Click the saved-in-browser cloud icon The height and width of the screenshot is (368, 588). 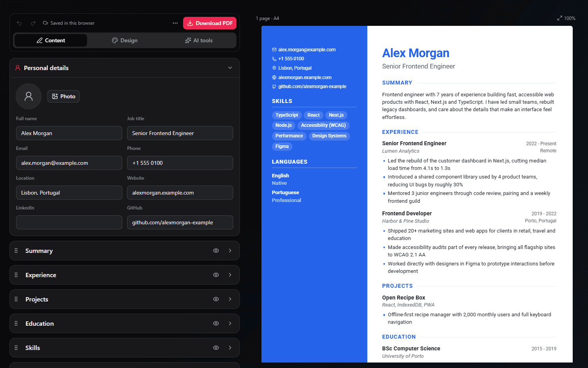(x=45, y=23)
